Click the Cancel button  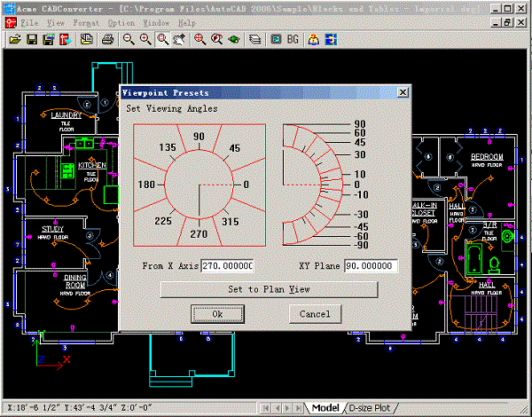pos(316,313)
